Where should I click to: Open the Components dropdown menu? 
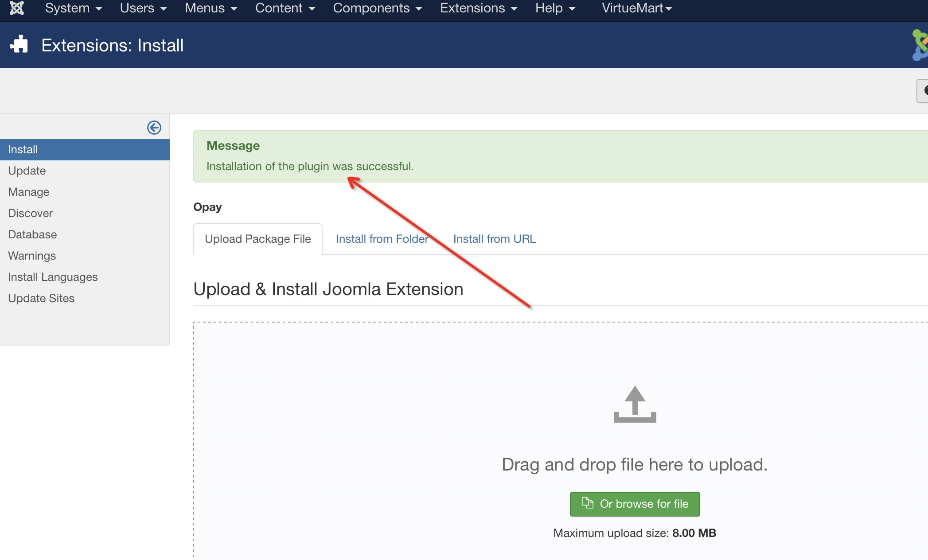377,8
